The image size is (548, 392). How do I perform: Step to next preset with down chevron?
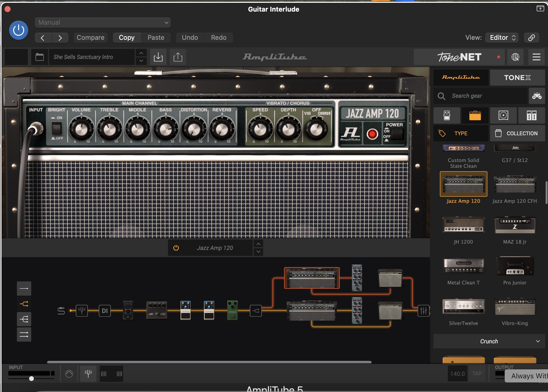141,61
